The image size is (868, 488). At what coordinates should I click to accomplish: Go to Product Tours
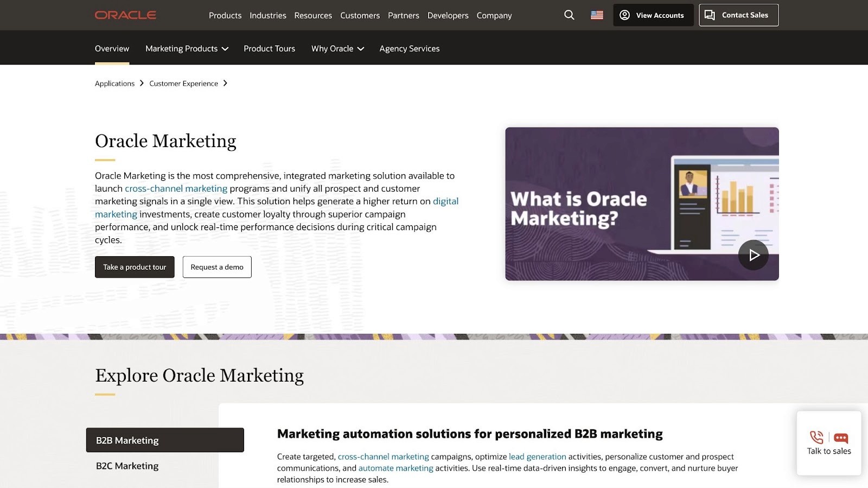(269, 48)
